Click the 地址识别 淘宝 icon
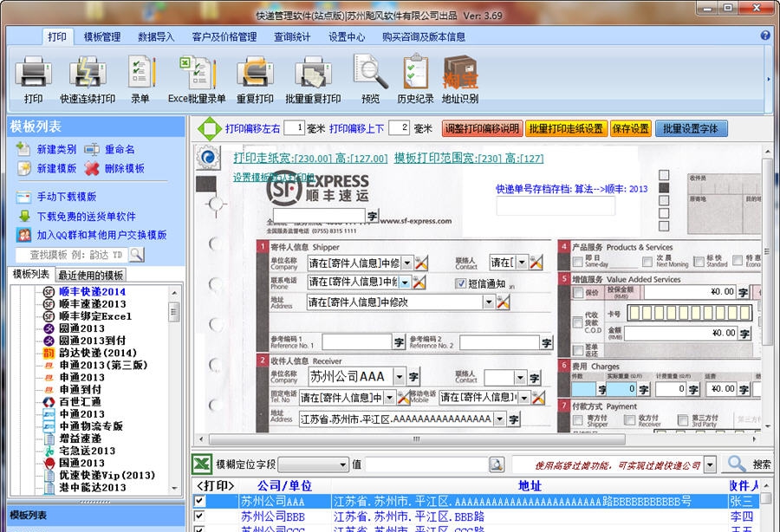This screenshot has height=532, width=780. [460, 73]
